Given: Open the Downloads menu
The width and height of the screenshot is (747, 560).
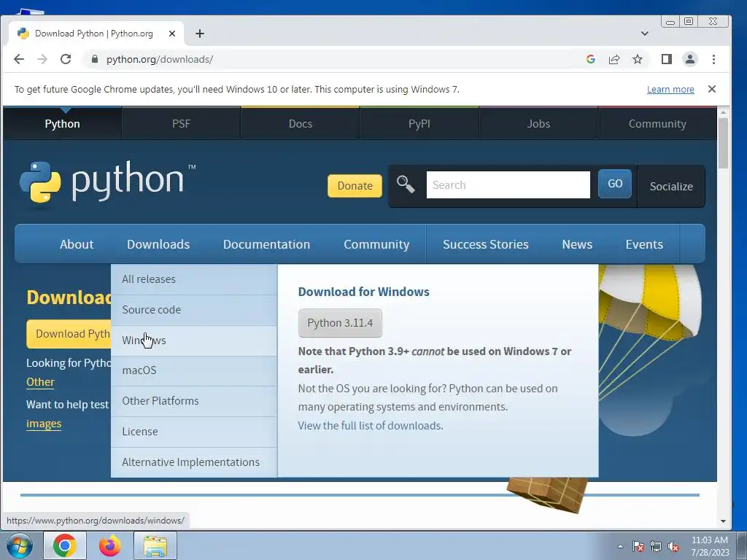Looking at the screenshot, I should [158, 244].
